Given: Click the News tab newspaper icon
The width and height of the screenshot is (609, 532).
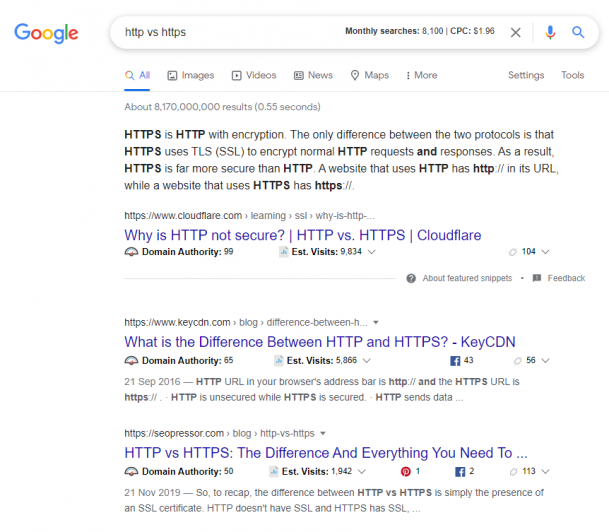Looking at the screenshot, I should [x=298, y=75].
